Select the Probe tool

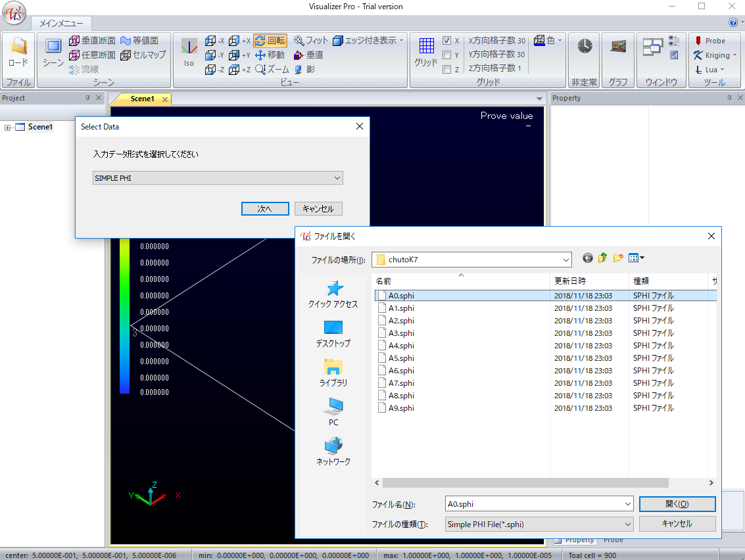[710, 41]
